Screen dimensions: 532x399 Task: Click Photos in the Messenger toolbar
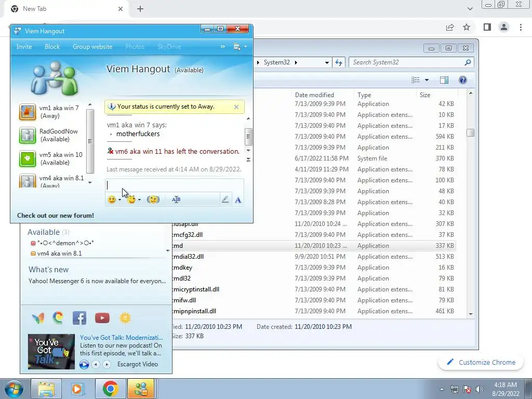coord(135,47)
